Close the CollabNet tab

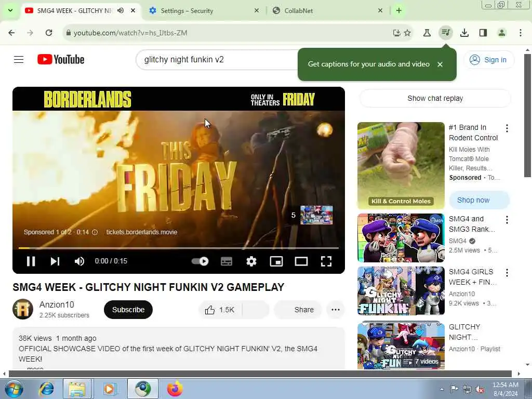pos(380,11)
